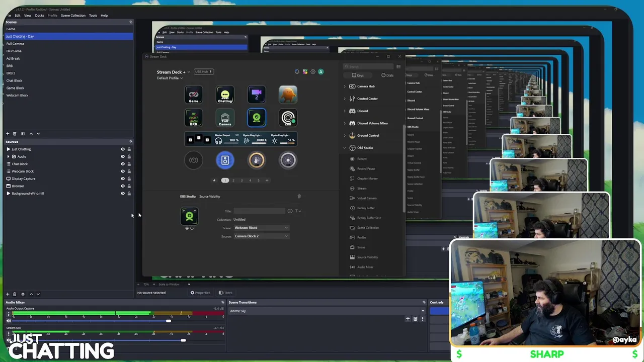
Task: Open the Stream Deck marketplace icon
Action: [x=305, y=72]
